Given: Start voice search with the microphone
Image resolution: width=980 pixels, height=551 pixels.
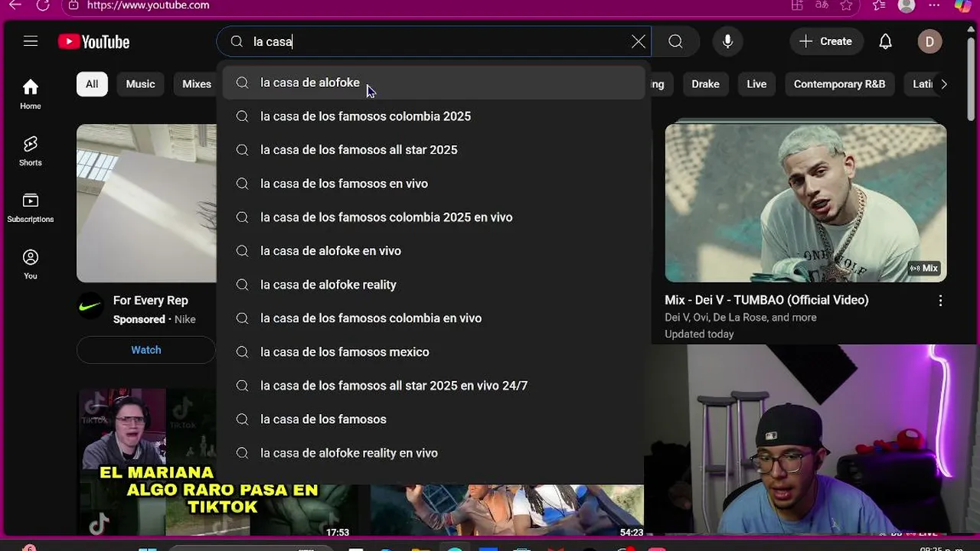Looking at the screenshot, I should [727, 41].
